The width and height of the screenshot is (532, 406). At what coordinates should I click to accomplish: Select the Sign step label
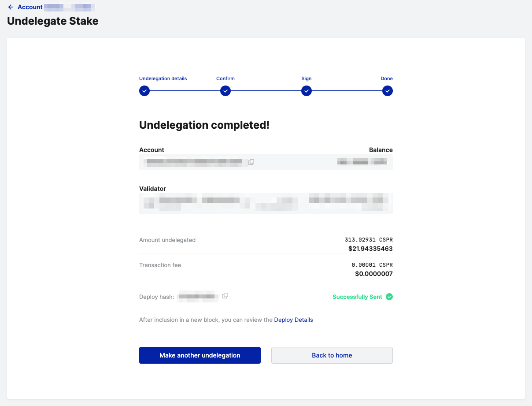coord(307,78)
